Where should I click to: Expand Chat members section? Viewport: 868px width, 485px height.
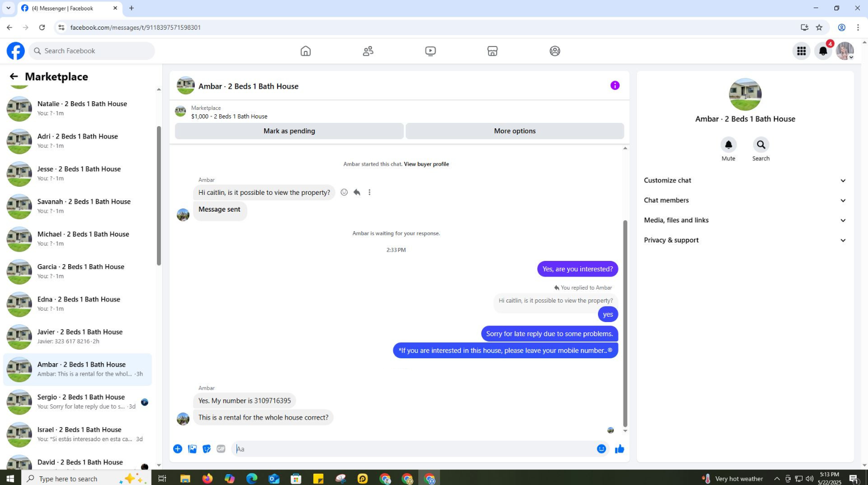pyautogui.click(x=745, y=200)
